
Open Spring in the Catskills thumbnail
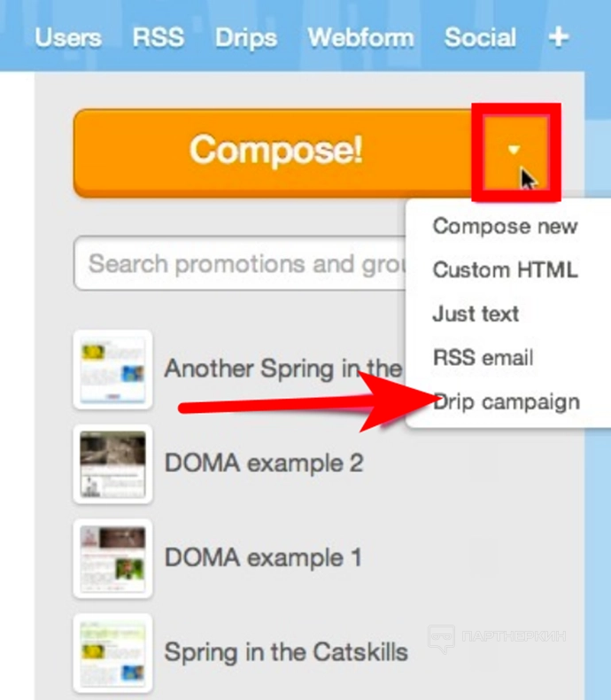112,653
